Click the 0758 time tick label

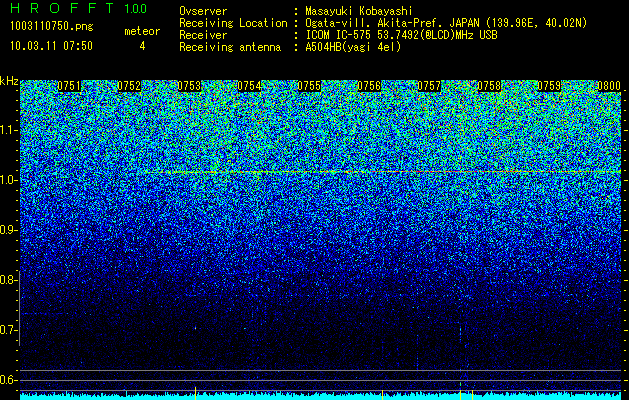coord(489,86)
